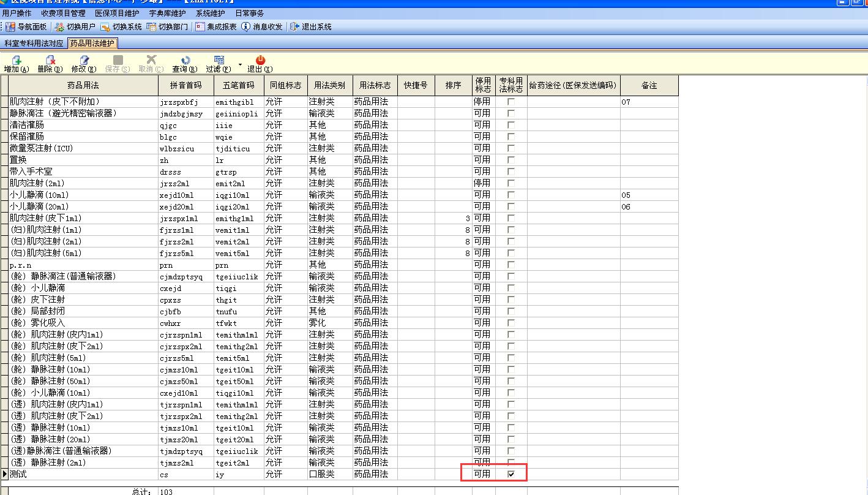
Task: Toggle 专科用法标志 checkbox for 静脉滴注（避光精密输液器）
Action: (x=511, y=113)
